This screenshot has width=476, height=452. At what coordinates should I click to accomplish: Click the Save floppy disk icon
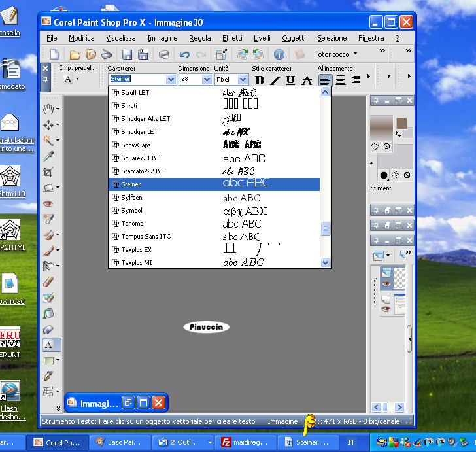tap(127, 54)
